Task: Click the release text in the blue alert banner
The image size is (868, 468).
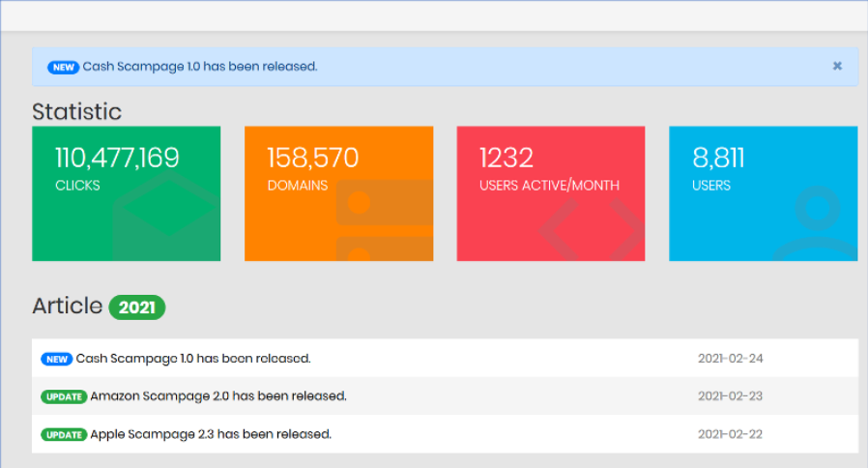Action: click(x=200, y=67)
